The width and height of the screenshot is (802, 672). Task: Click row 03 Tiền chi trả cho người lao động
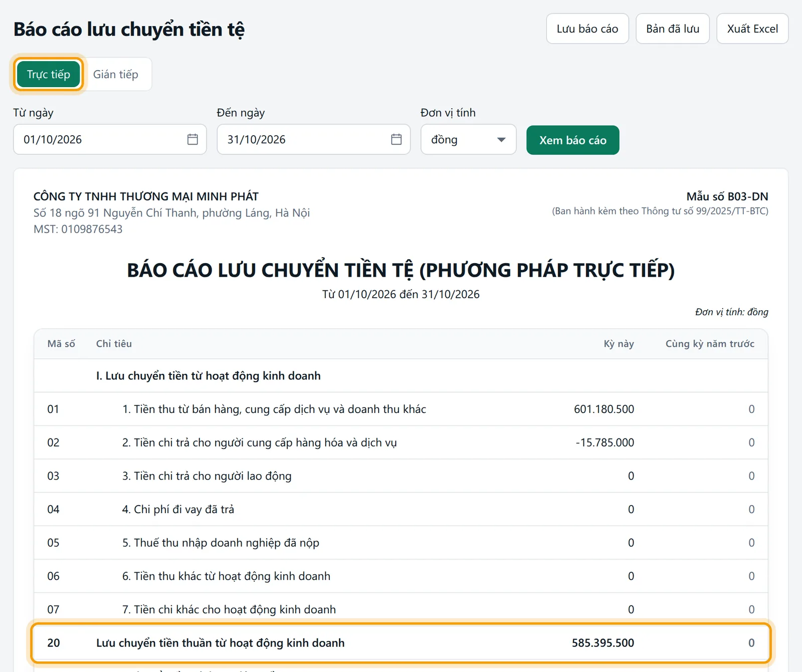(x=401, y=476)
